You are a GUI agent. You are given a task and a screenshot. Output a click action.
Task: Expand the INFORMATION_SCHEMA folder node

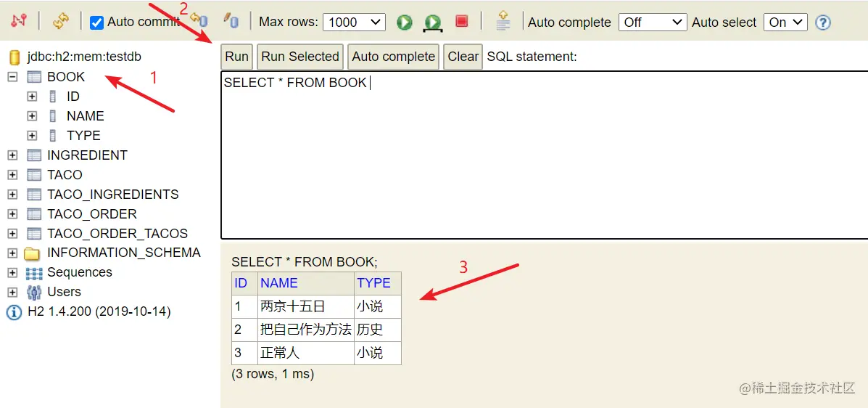tap(12, 253)
